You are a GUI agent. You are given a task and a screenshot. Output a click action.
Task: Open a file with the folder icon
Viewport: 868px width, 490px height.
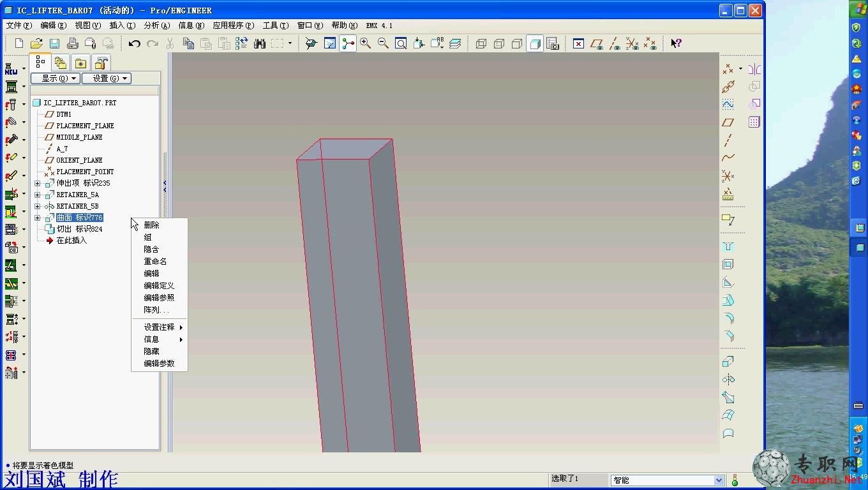37,43
